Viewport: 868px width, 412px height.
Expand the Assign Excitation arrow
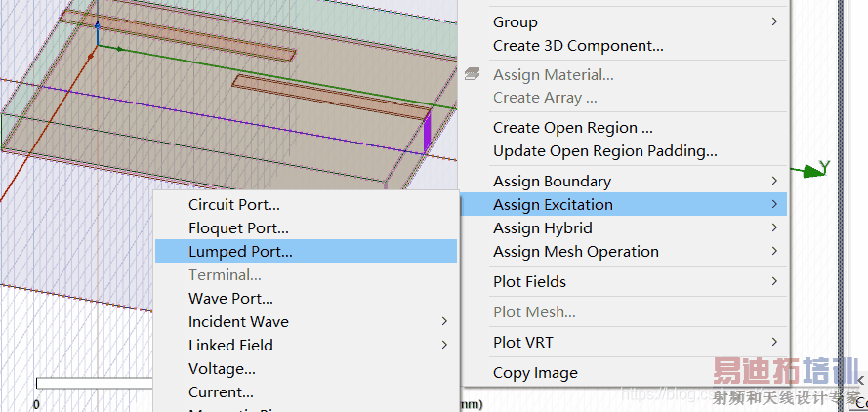774,204
